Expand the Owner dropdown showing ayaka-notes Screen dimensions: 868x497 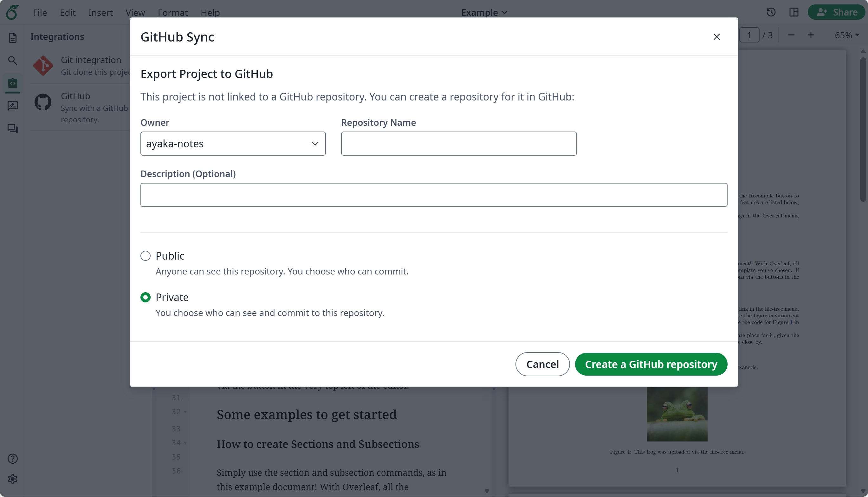233,144
